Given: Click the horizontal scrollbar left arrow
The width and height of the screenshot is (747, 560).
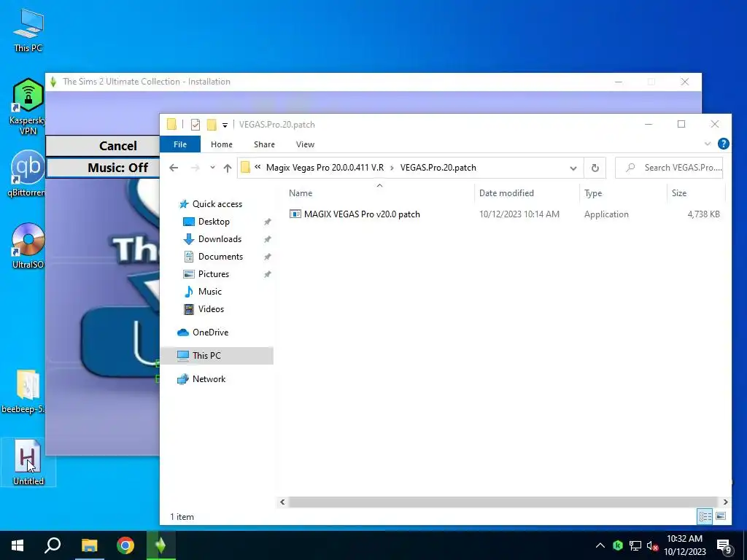Looking at the screenshot, I should (282, 502).
